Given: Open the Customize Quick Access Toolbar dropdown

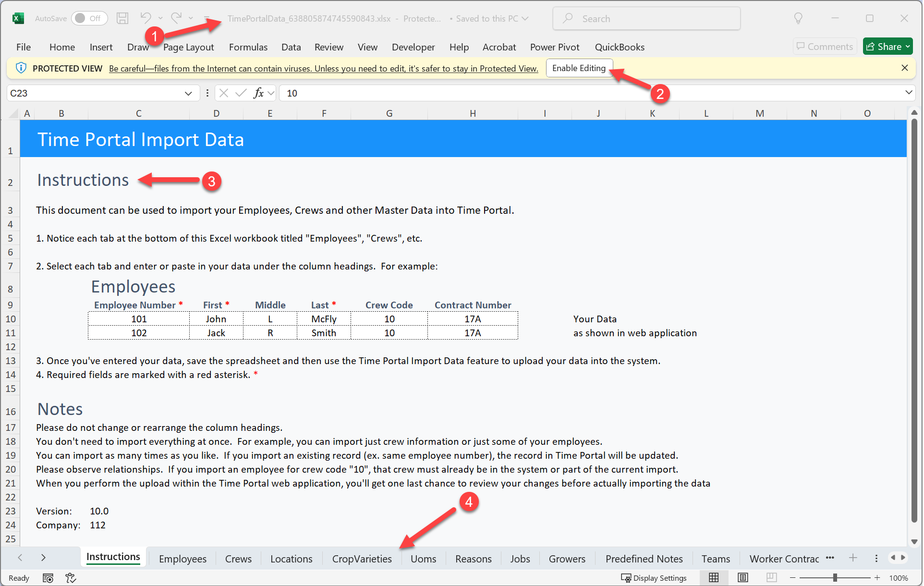Looking at the screenshot, I should click(x=207, y=18).
